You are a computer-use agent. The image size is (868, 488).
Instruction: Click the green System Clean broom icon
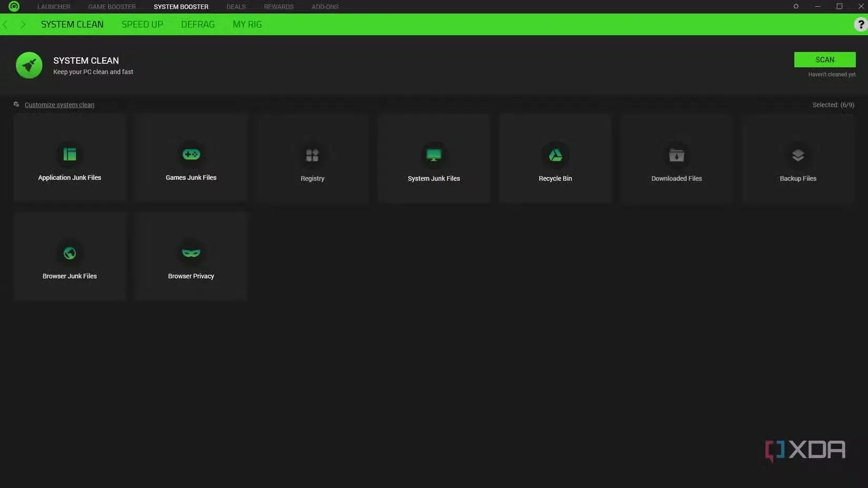click(x=29, y=65)
